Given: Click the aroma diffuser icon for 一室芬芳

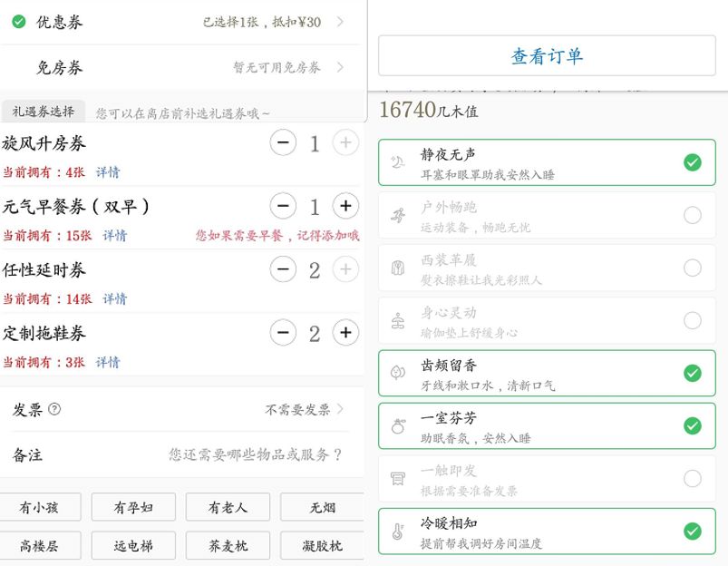Looking at the screenshot, I should pos(397,425).
